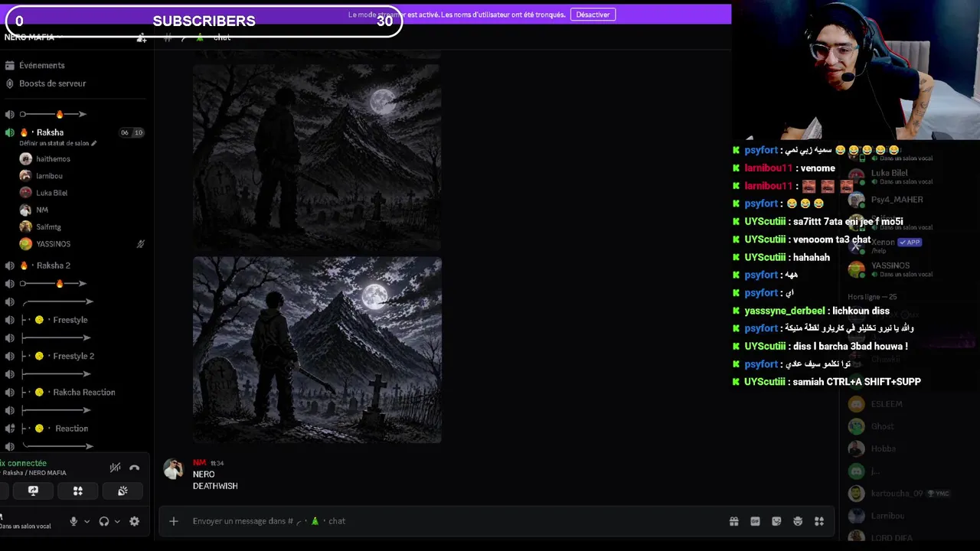Click yassyne_derbeel username in stream chat
This screenshot has width=980, height=551.
pyautogui.click(x=785, y=311)
